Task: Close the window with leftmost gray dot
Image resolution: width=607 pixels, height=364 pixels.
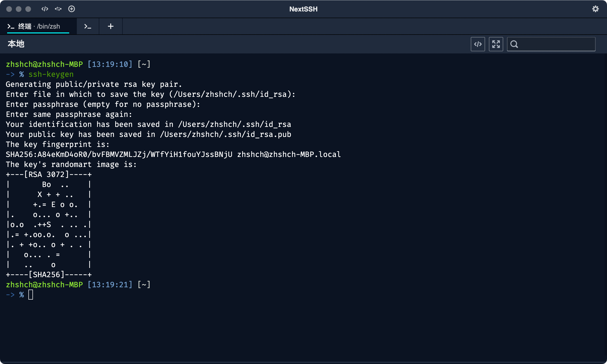Action: (9, 9)
